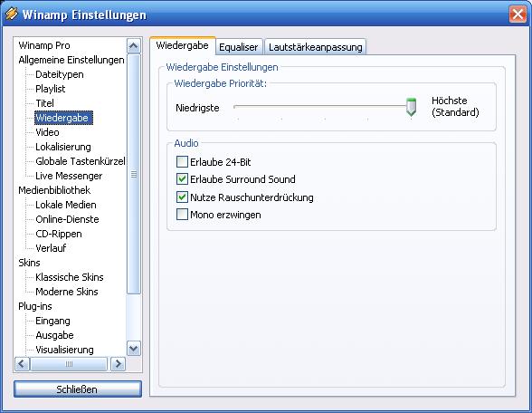Open Klassische Skins settings
532x413 pixels.
pos(69,277)
